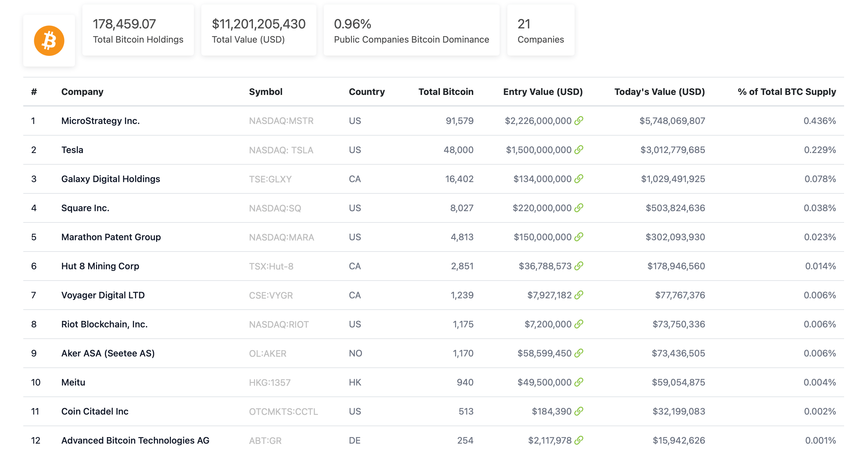The width and height of the screenshot is (868, 452).
Task: Click the orange Bitcoin logo icon
Action: 49,41
